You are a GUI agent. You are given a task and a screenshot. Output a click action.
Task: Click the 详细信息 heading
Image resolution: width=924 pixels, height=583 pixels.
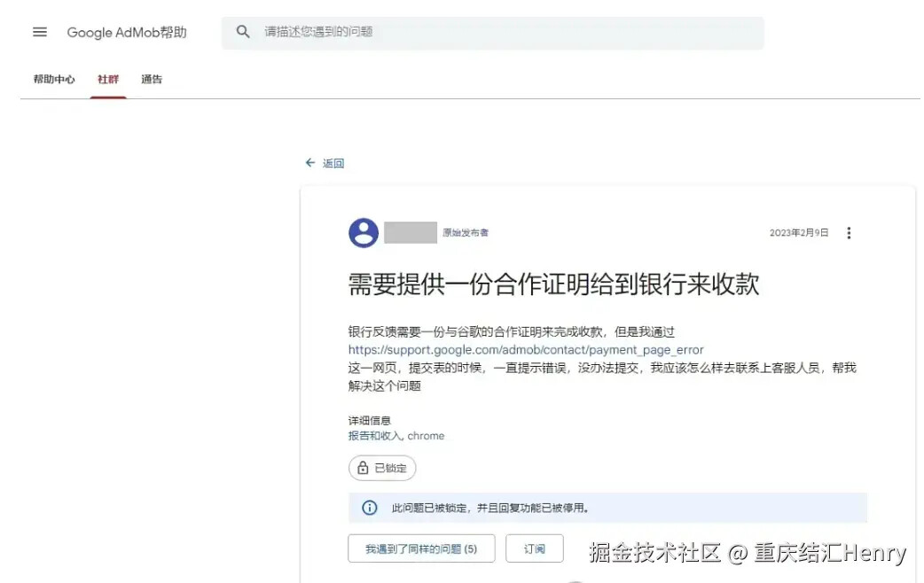tap(370, 421)
